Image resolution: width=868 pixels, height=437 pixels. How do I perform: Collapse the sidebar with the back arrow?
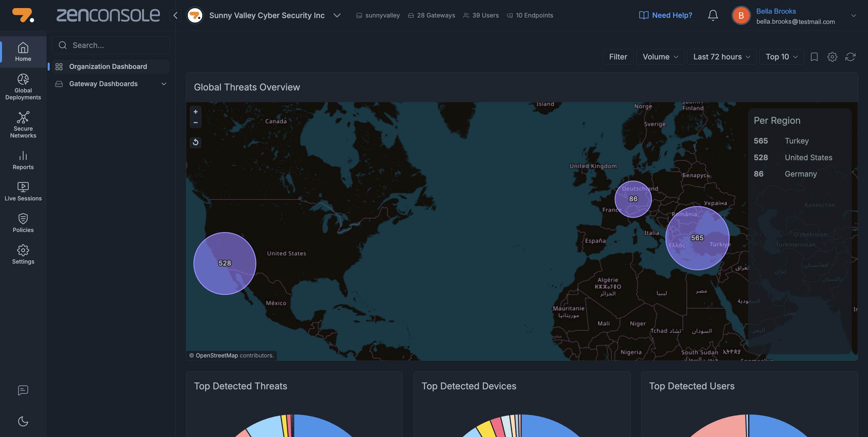175,15
